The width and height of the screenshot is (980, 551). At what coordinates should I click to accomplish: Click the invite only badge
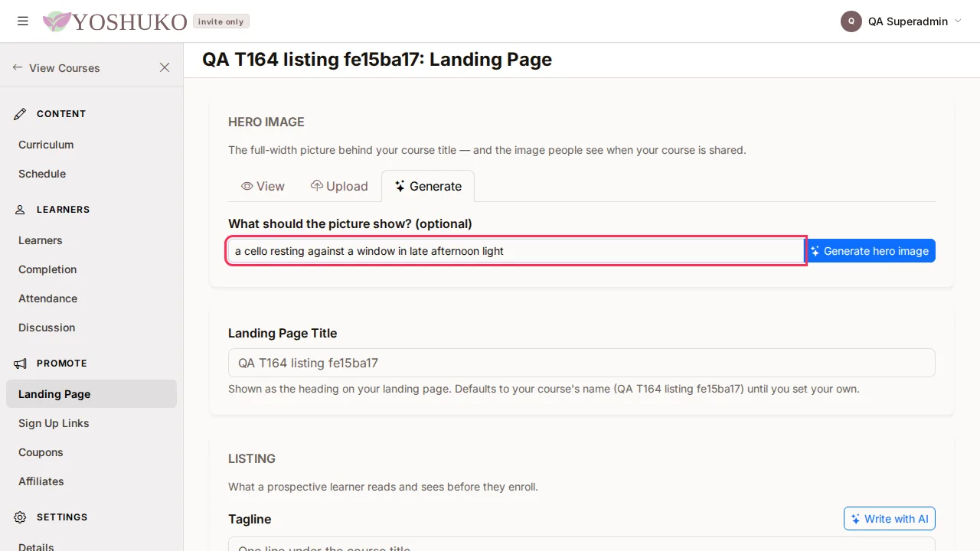tap(221, 21)
